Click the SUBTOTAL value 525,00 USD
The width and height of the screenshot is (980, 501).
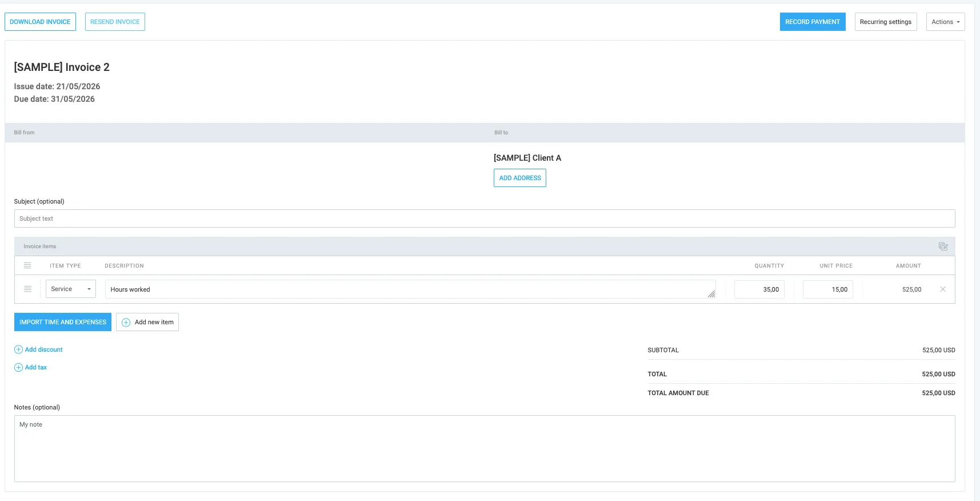click(939, 350)
